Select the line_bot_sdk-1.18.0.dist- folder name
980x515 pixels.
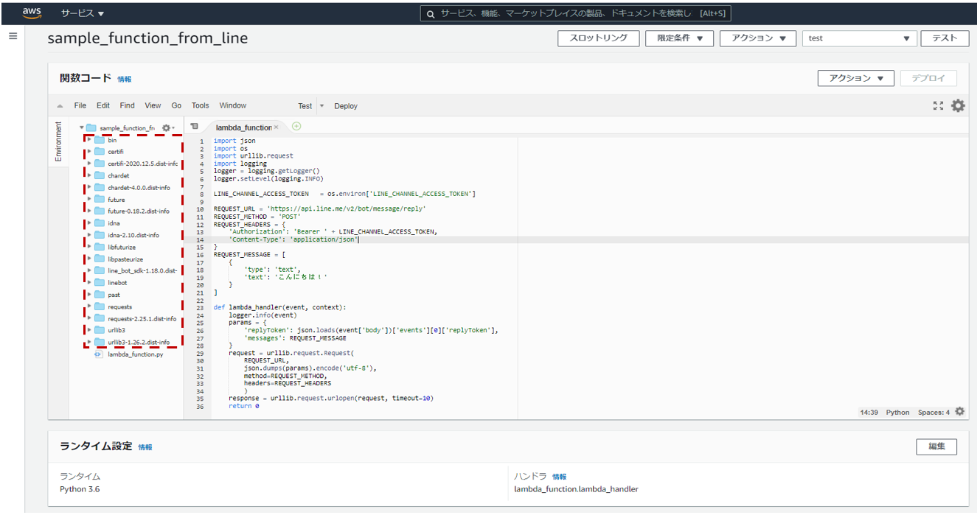[x=142, y=270]
